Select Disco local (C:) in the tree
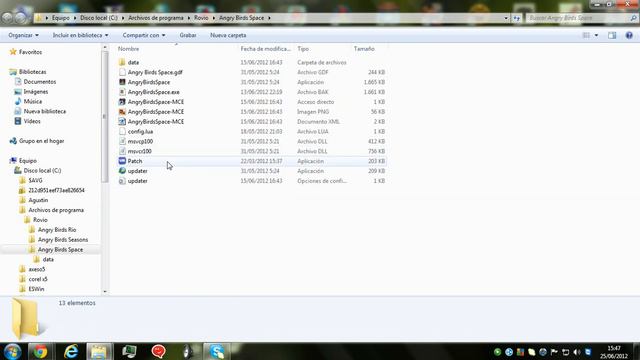Screen dimensions: 640x360 (42, 171)
